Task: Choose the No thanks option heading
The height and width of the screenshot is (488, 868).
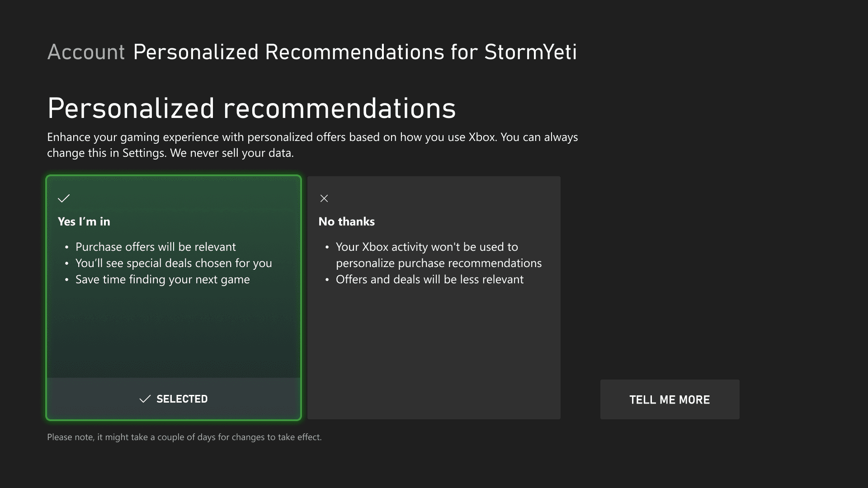Action: coord(347,221)
